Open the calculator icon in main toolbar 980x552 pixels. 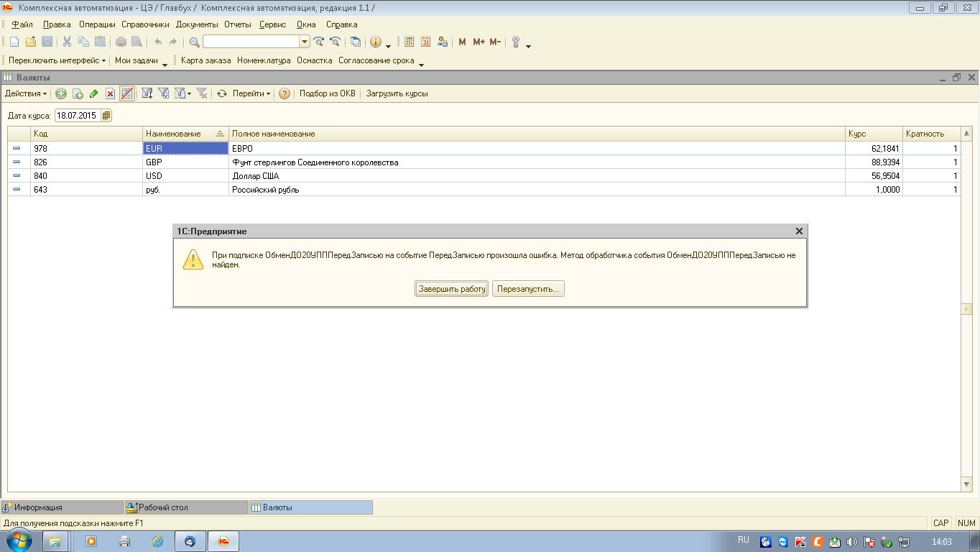409,42
